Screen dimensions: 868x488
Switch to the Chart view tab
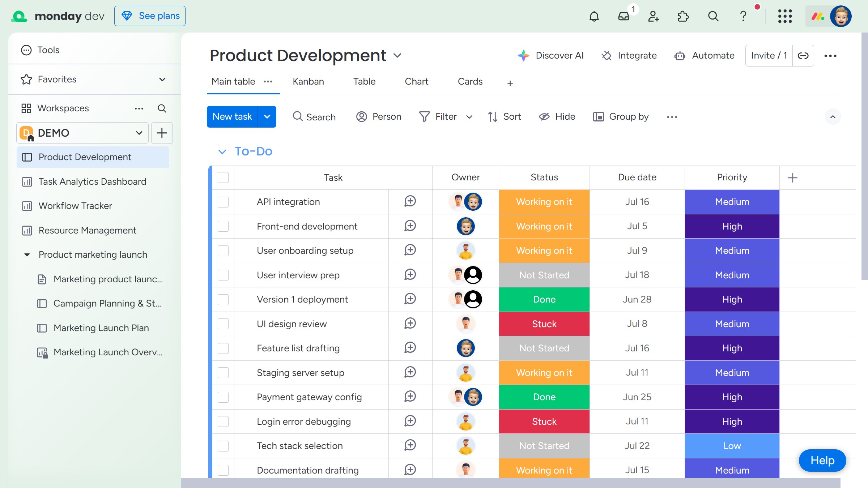pos(417,82)
